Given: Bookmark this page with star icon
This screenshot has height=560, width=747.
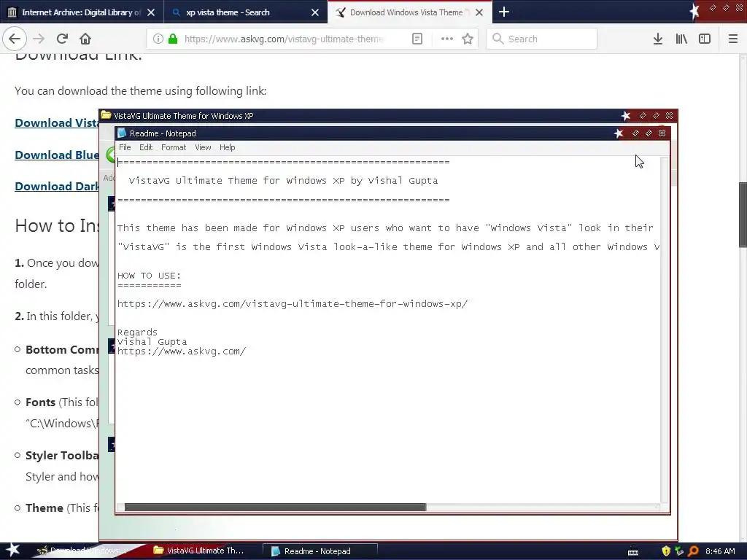Looking at the screenshot, I should tap(468, 39).
